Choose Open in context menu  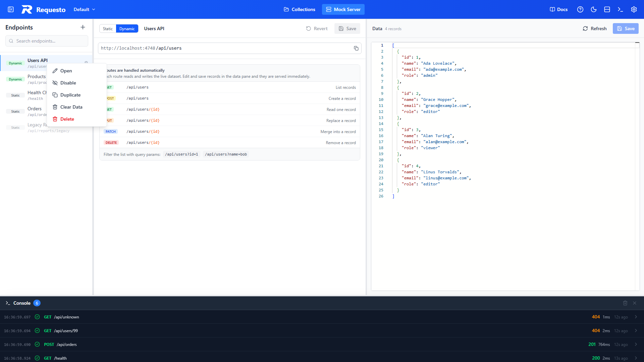pos(77,71)
